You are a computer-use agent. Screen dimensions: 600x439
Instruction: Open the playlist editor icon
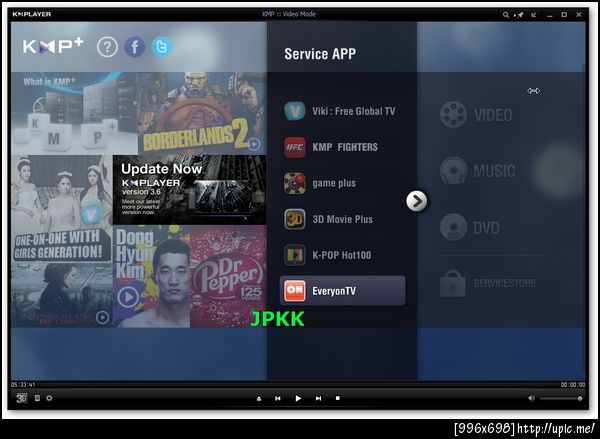tap(37, 398)
